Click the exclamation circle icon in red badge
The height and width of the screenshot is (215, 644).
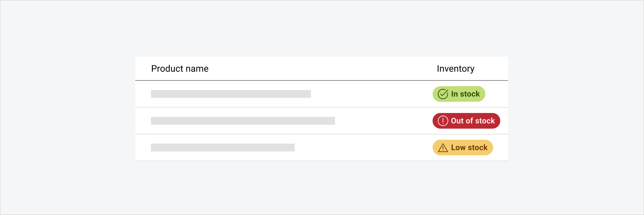point(443,121)
